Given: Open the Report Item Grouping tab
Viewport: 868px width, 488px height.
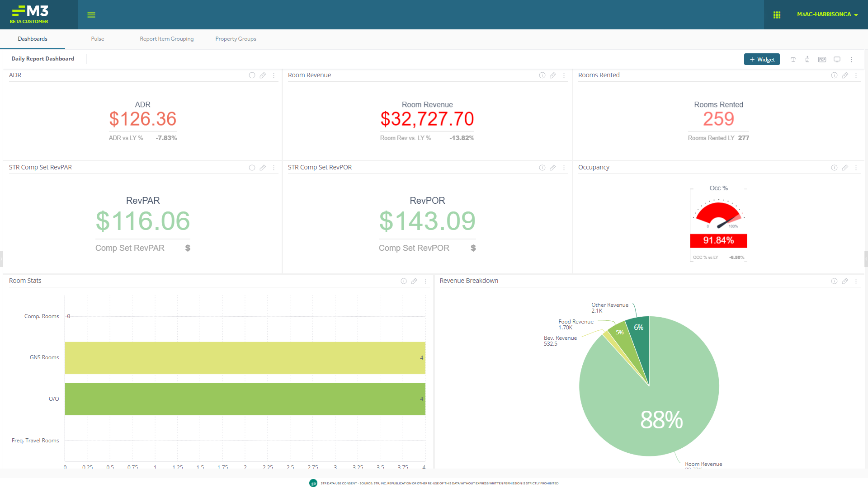Looking at the screenshot, I should coord(166,39).
